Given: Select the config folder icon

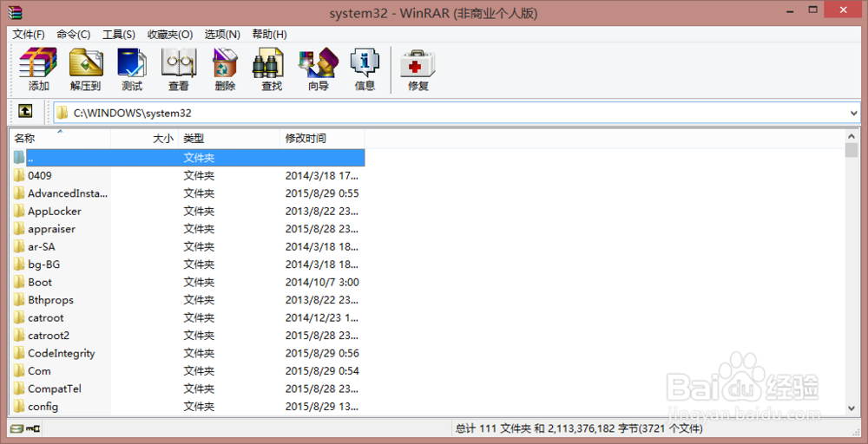Looking at the screenshot, I should (19, 407).
